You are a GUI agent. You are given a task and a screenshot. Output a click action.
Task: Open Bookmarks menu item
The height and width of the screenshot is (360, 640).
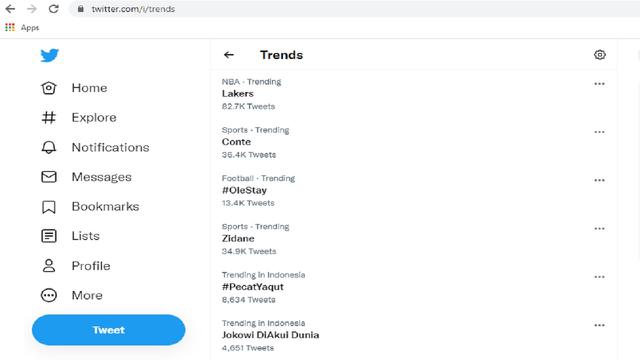[105, 207]
